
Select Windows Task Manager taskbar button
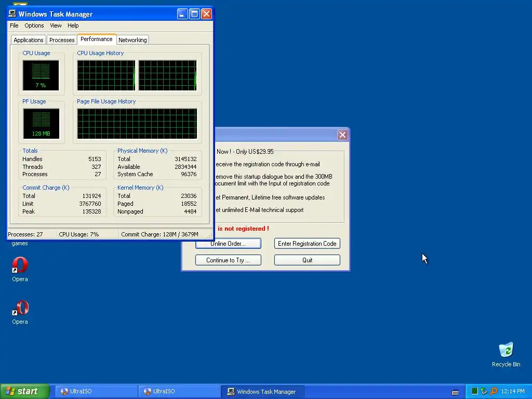click(x=262, y=391)
